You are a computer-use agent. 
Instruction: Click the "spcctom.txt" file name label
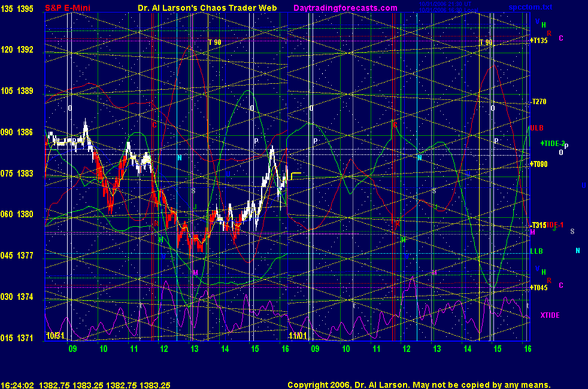pos(531,7)
